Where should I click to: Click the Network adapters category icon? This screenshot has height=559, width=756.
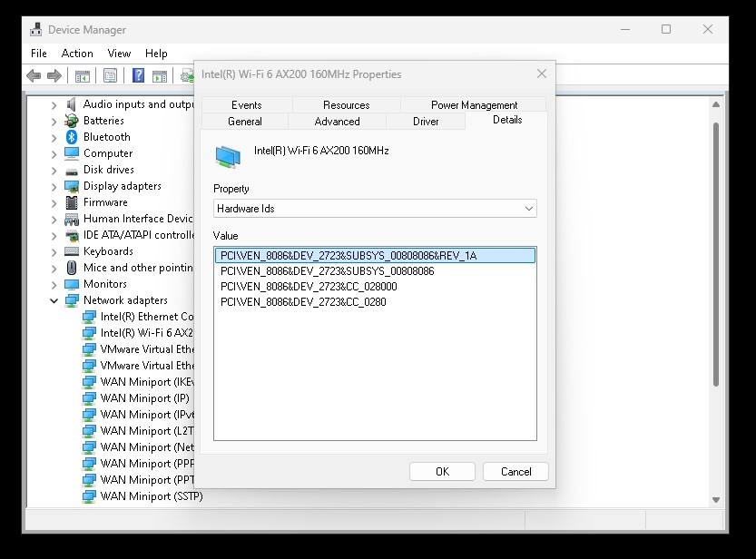coord(72,300)
